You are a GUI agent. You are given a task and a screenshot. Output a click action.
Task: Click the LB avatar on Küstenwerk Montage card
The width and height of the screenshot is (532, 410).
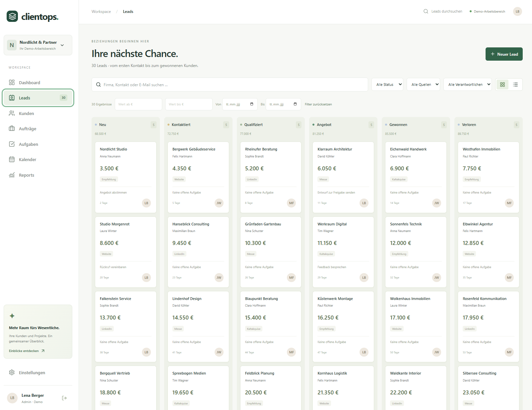tap(364, 352)
